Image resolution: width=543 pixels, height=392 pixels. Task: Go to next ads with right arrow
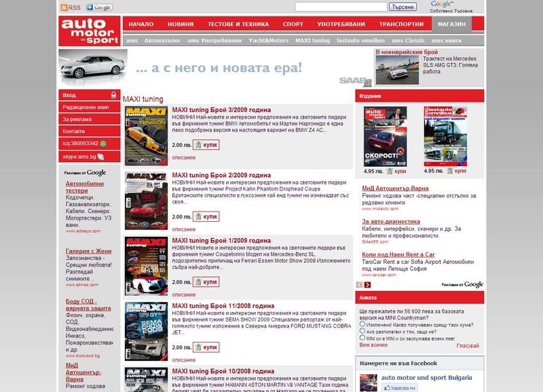click(367, 285)
